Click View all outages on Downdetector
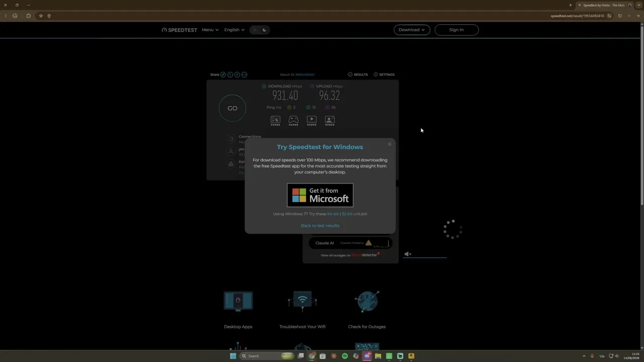644x362 pixels. pyautogui.click(x=350, y=255)
